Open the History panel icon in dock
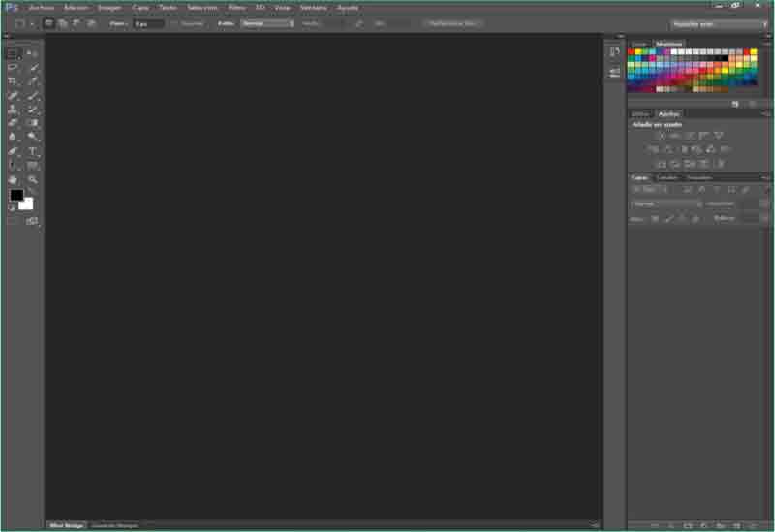Screen dimensions: 775x532 614,51
